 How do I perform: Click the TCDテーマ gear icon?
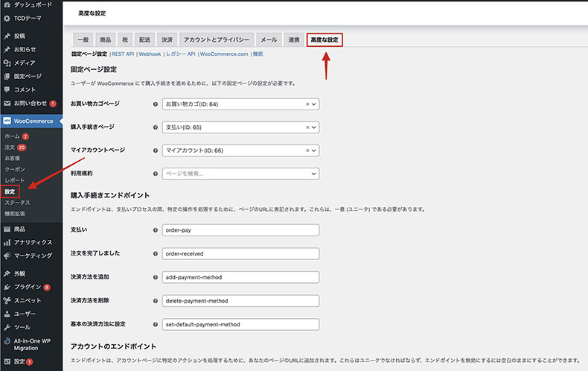pos(7,18)
